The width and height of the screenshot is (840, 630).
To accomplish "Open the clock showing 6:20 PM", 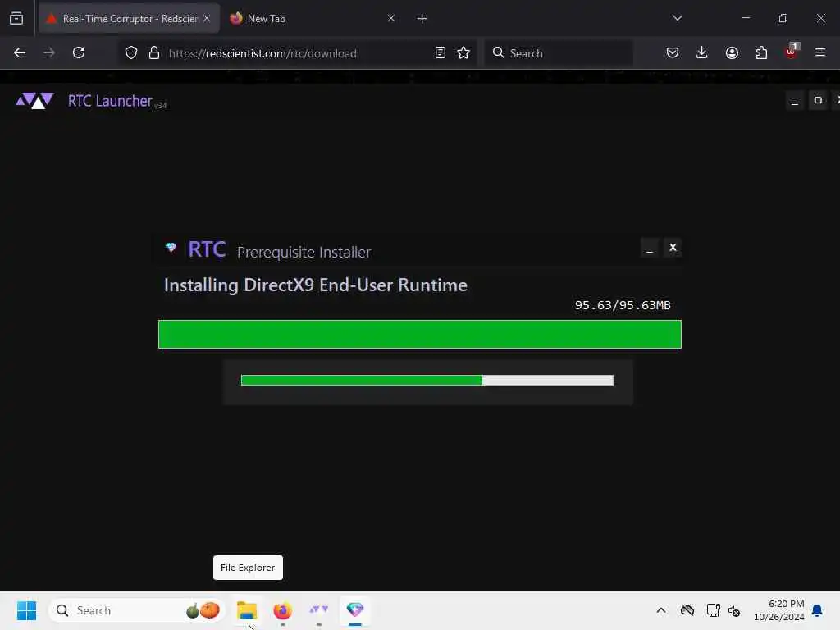I will coord(779,610).
